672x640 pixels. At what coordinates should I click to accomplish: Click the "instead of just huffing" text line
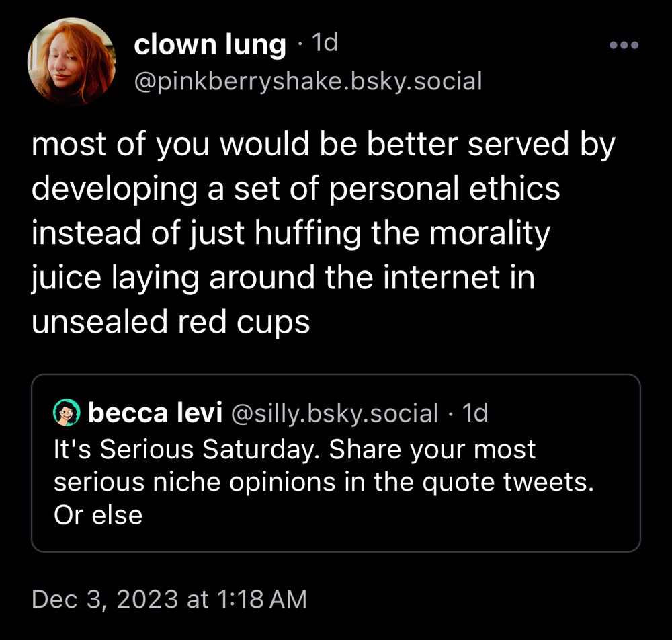pos(291,235)
